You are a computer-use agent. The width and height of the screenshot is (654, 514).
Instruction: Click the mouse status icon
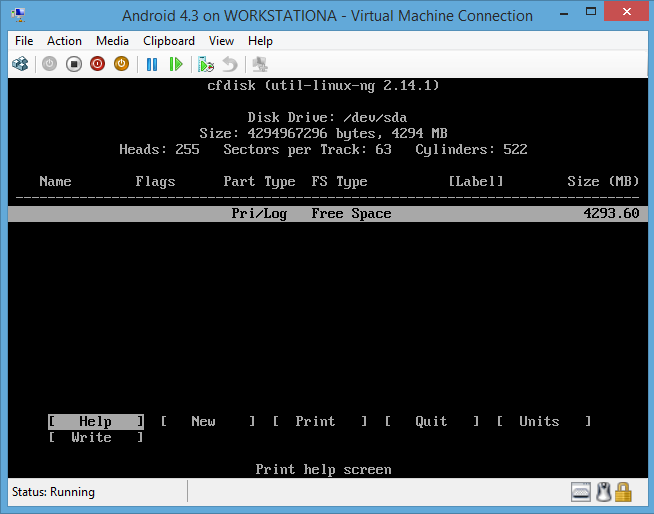(x=603, y=492)
